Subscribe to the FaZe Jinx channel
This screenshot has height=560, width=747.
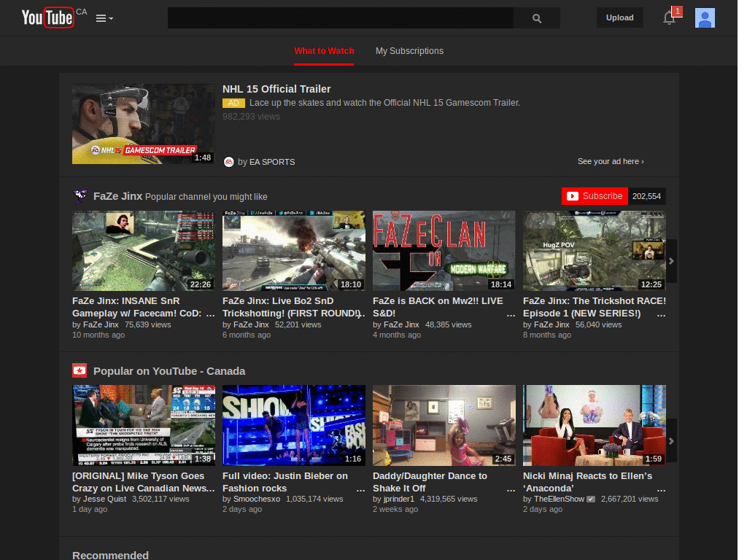595,196
